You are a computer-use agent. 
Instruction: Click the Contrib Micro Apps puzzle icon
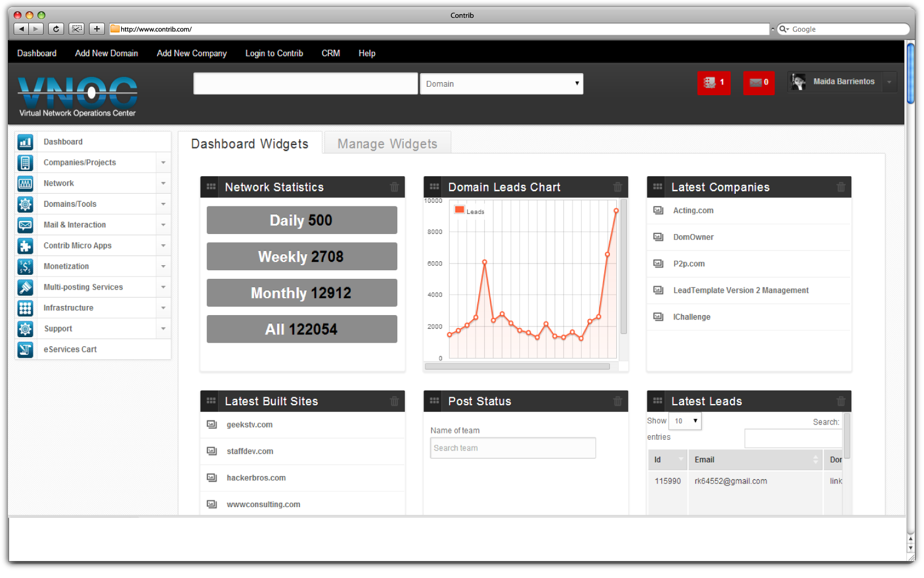pos(25,246)
